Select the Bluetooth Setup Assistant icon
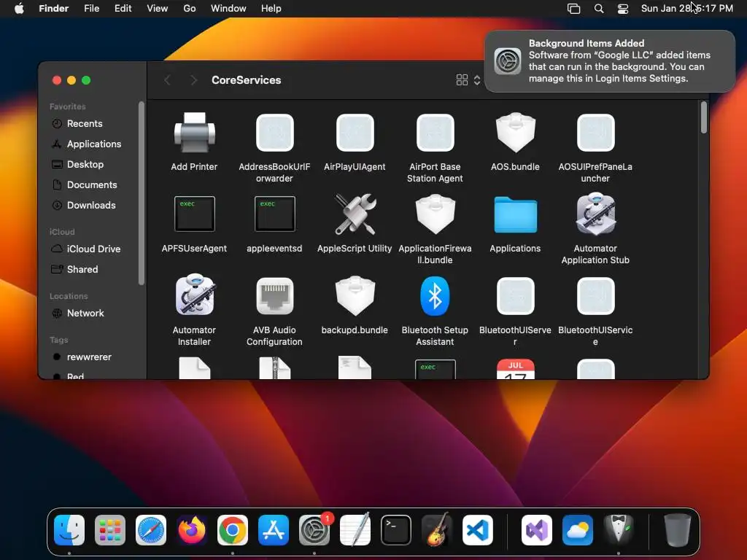Viewport: 747px width, 560px height. pos(435,296)
